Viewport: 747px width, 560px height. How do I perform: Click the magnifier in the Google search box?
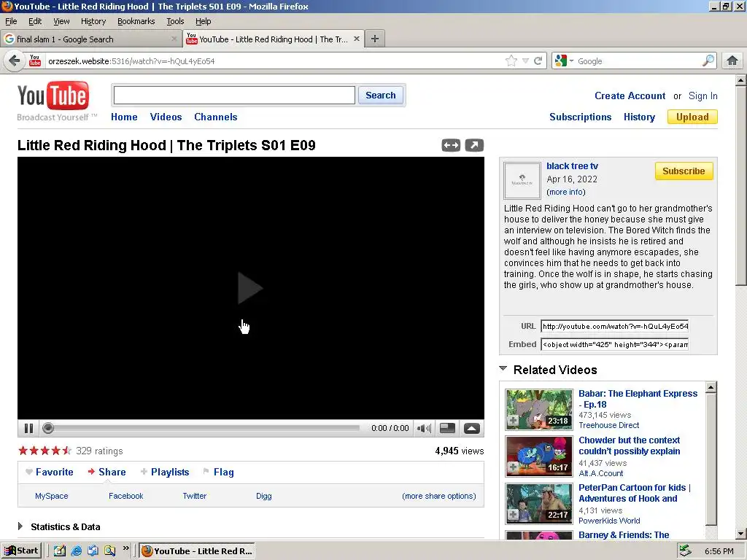[708, 61]
